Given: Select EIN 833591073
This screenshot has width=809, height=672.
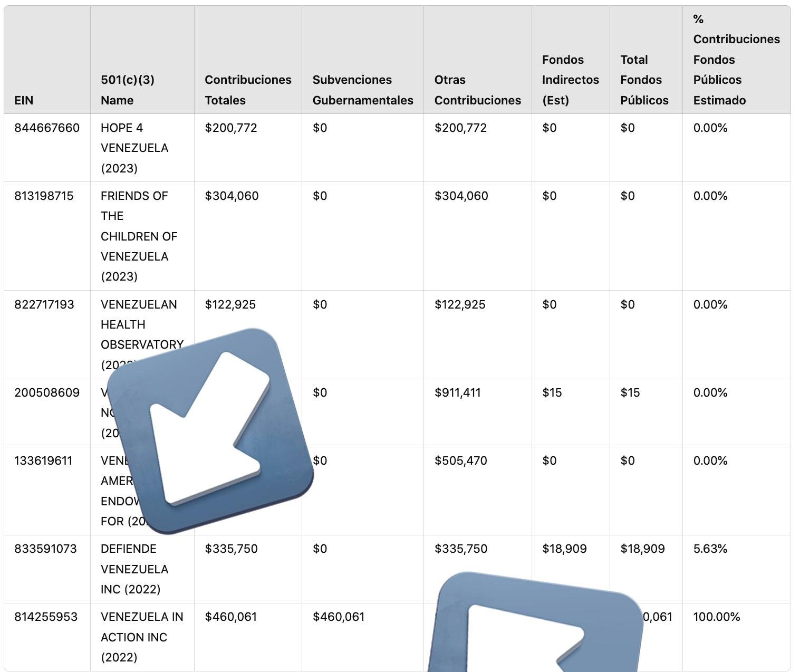Looking at the screenshot, I should 45,549.
